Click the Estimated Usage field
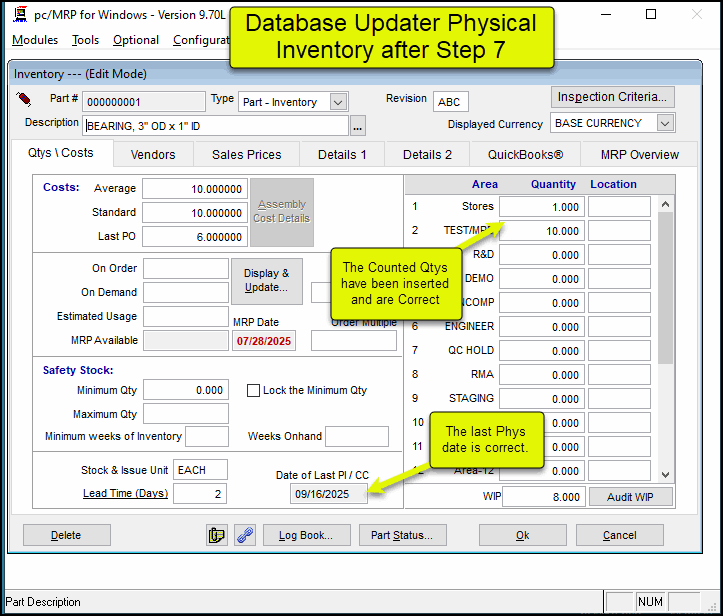 click(185, 316)
